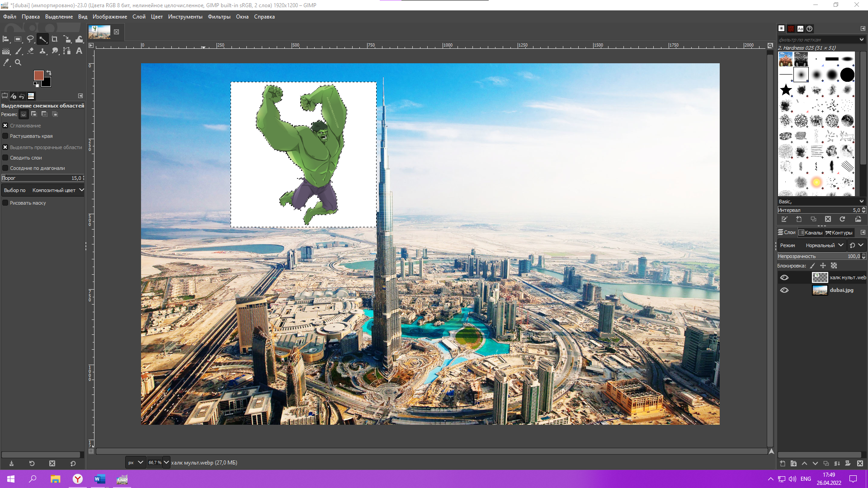Open the Undo History tab icon
Viewport: 868px width, 488px height.
(x=22, y=96)
